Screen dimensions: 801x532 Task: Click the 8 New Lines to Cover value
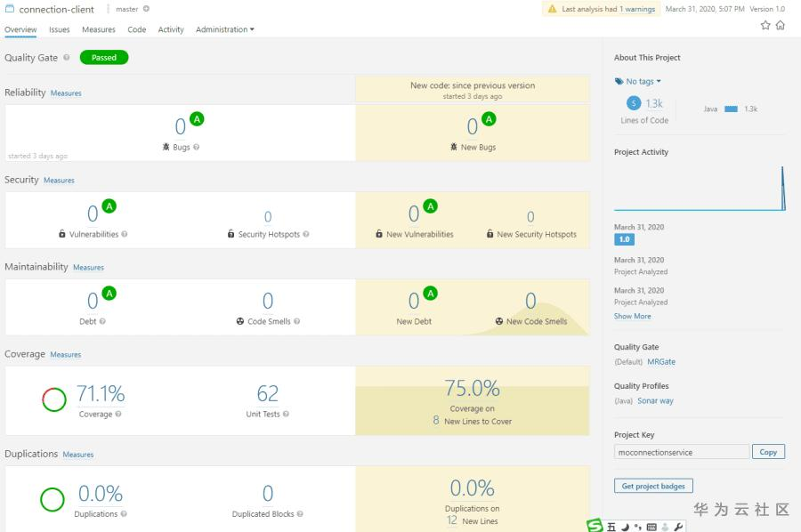click(x=436, y=421)
